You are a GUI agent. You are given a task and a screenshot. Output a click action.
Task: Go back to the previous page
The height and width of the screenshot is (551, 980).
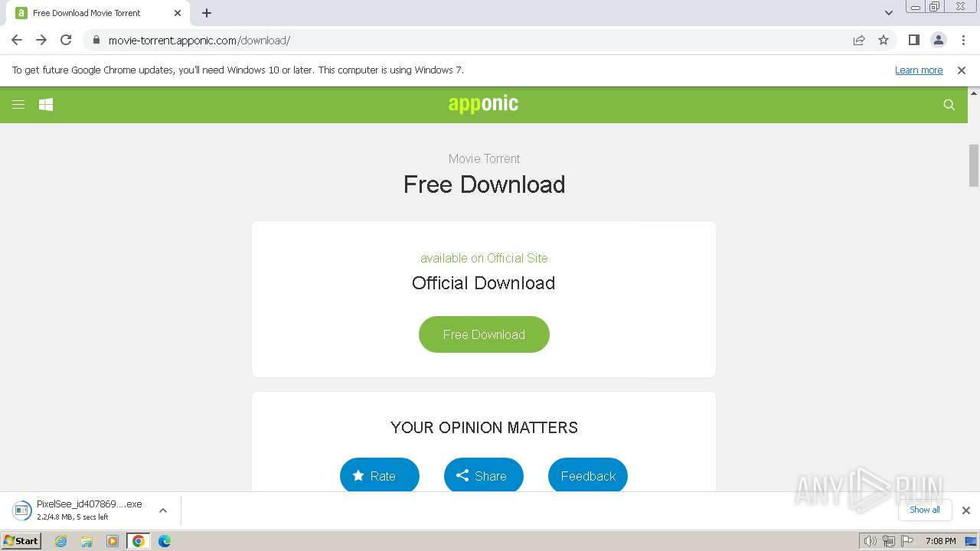(17, 40)
